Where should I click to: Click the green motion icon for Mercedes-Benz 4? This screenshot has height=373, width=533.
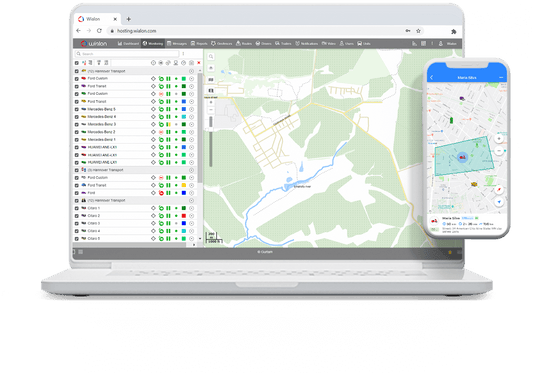click(x=161, y=117)
